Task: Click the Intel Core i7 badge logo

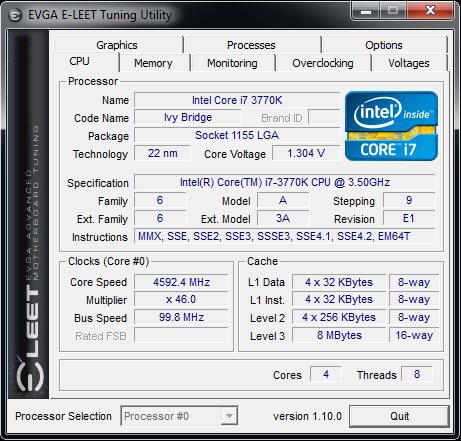Action: pos(391,126)
